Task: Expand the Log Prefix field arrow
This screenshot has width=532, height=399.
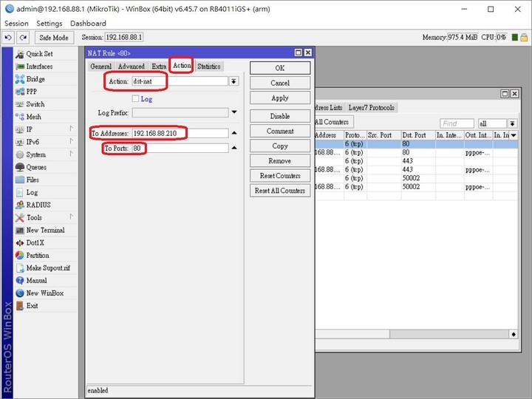Action: click(x=234, y=112)
